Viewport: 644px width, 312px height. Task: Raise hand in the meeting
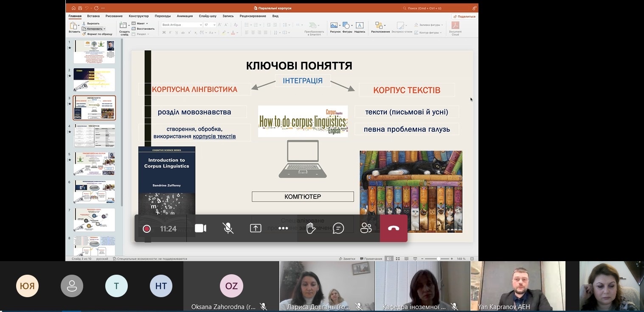[x=311, y=228]
